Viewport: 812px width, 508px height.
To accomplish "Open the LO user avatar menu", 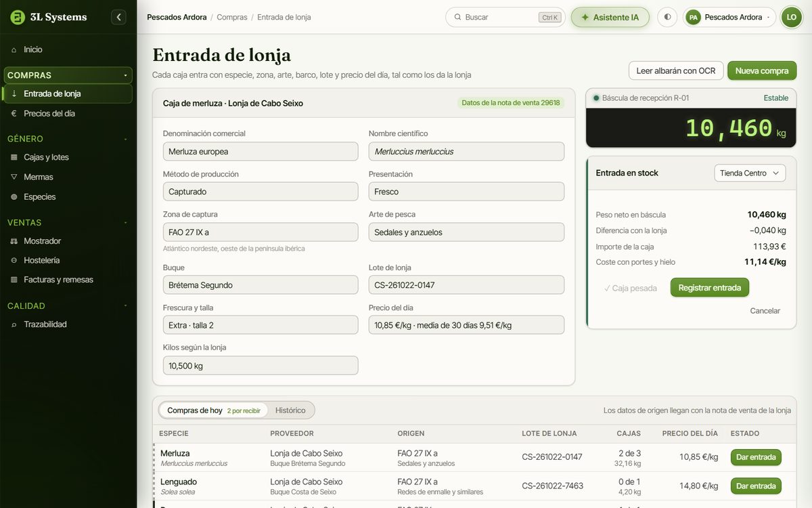I will [791, 17].
